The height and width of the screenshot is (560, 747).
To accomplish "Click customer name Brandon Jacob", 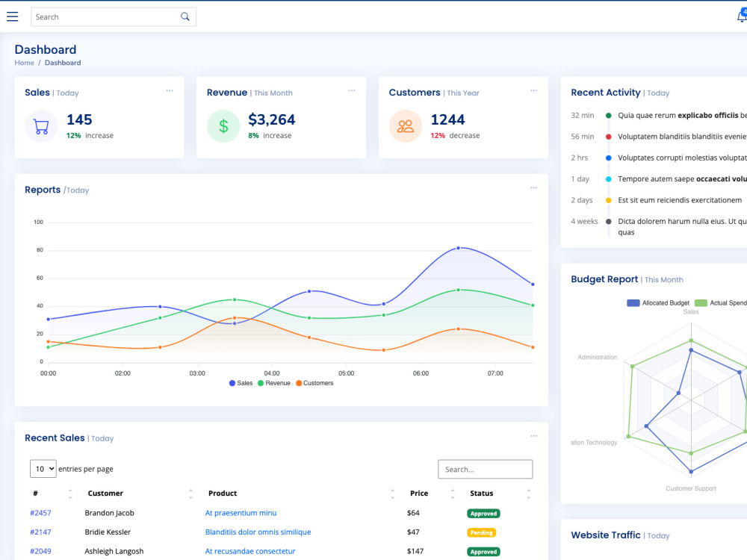I will coord(110,513).
